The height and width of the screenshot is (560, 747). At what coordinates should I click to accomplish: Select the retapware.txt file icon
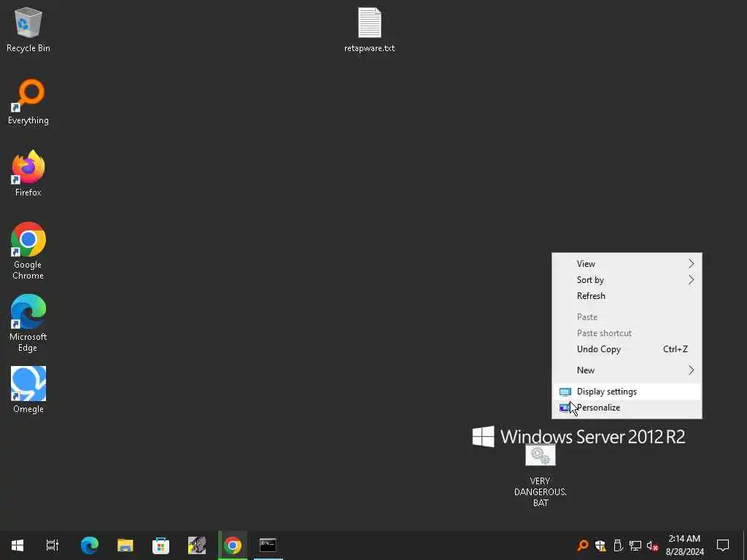(x=370, y=29)
